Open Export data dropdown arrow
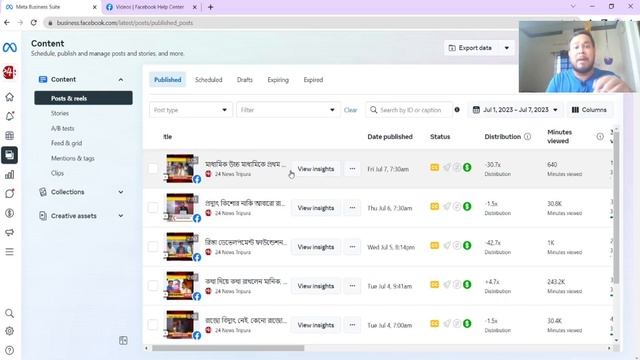The image size is (640, 360). pos(507,48)
